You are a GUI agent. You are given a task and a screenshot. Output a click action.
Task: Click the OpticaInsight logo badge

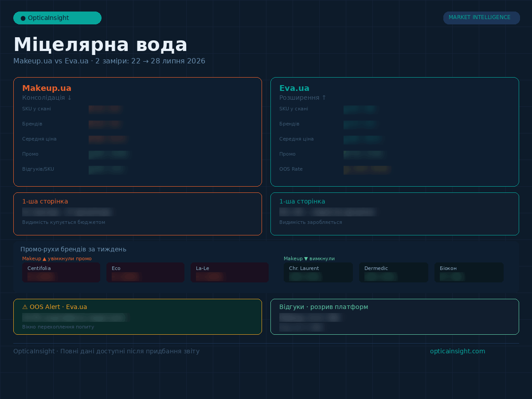click(x=57, y=18)
